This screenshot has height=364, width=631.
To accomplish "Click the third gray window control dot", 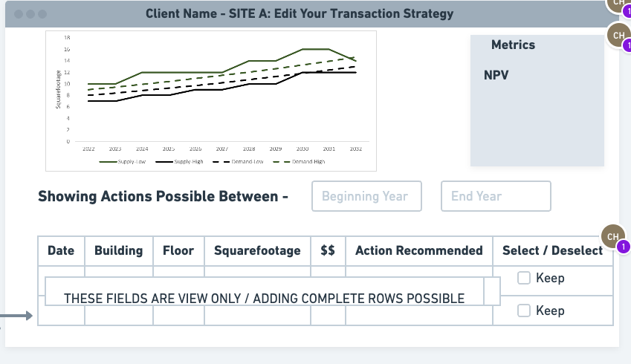I will point(42,14).
